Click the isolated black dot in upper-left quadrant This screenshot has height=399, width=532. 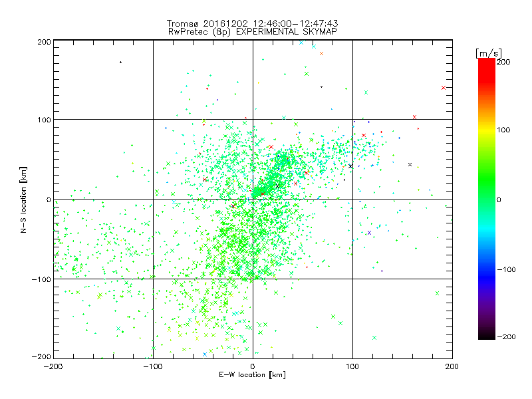[121, 62]
